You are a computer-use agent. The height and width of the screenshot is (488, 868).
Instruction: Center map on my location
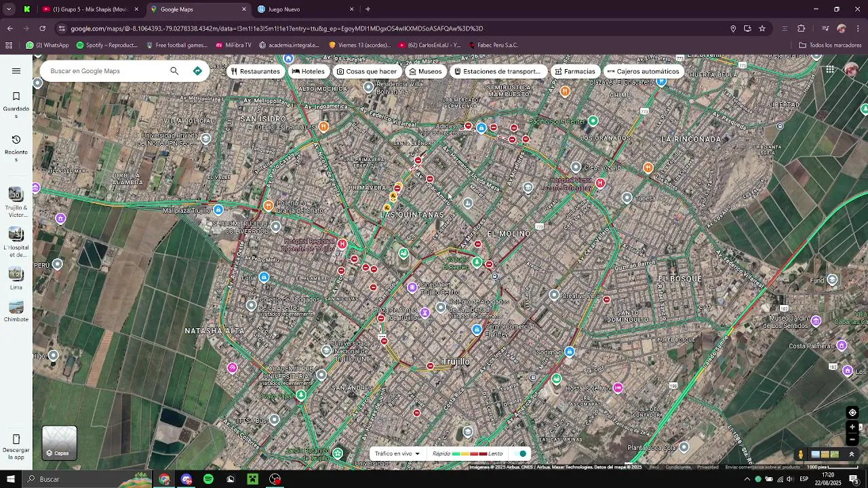coord(852,413)
